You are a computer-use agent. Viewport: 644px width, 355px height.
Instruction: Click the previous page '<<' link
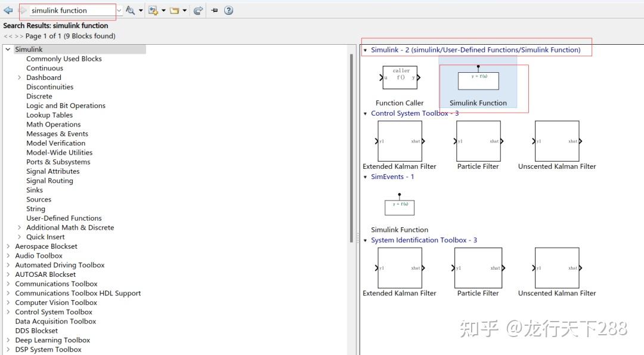pos(8,36)
